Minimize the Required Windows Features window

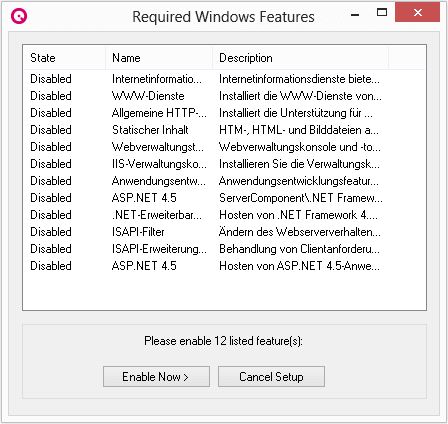click(355, 15)
